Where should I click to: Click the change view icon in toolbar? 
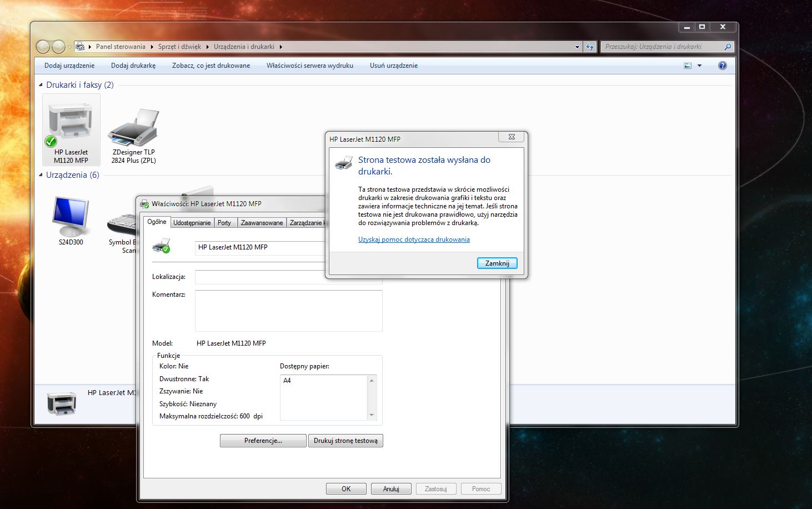[x=688, y=66]
